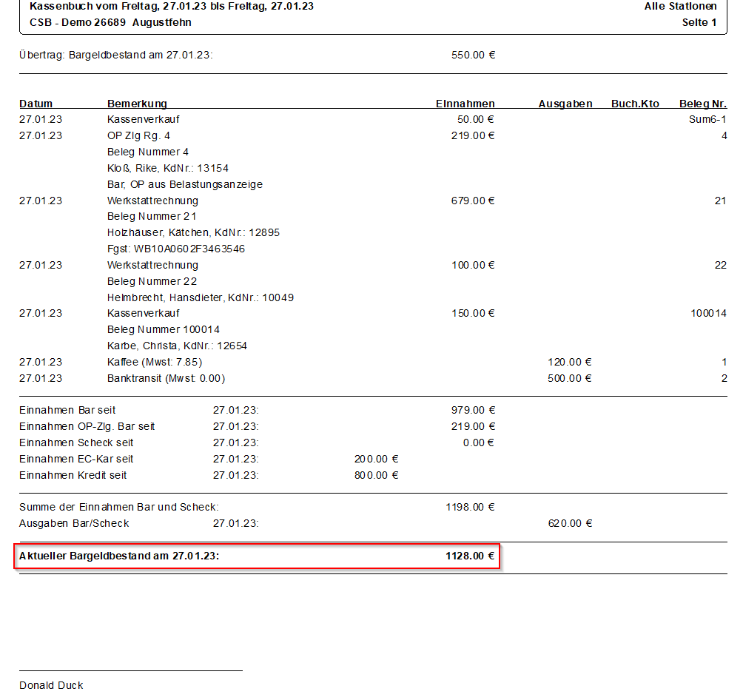743x700 pixels.
Task: Click the 'Kaffee (Mwst: 7.85)' entry
Action: [x=155, y=362]
